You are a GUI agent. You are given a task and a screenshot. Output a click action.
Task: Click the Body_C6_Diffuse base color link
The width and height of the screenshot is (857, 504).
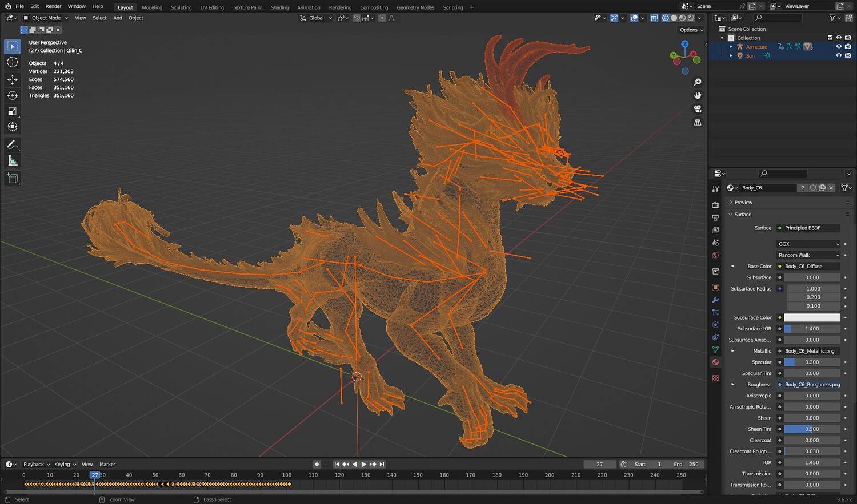coord(808,266)
